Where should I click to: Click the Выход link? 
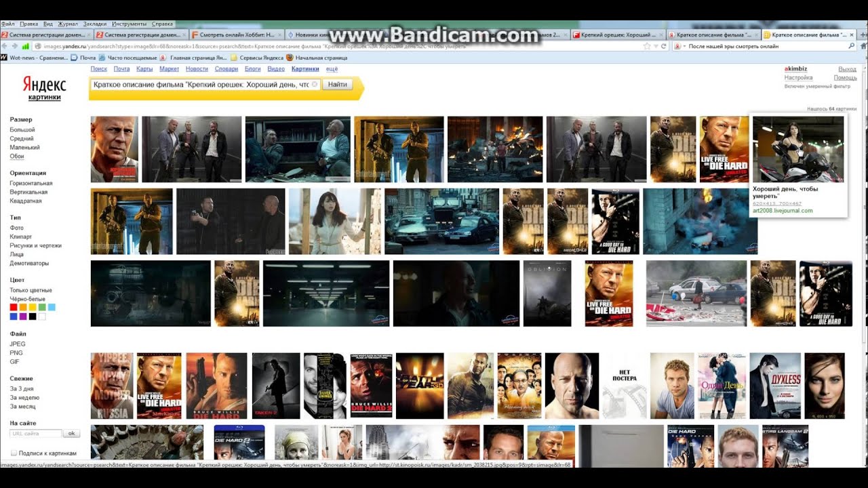pyautogui.click(x=848, y=69)
